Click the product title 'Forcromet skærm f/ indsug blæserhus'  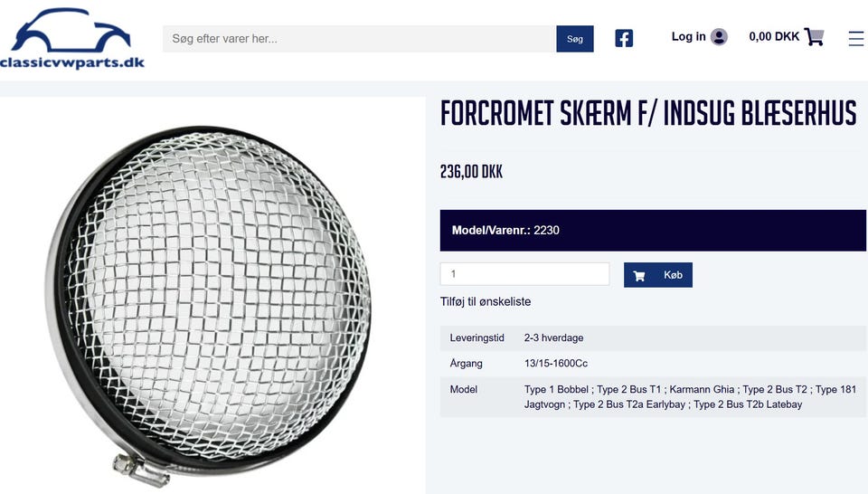pos(647,115)
